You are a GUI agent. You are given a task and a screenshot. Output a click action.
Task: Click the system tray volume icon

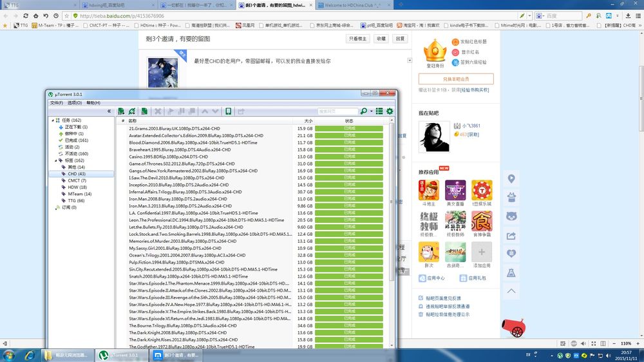[x=609, y=356]
